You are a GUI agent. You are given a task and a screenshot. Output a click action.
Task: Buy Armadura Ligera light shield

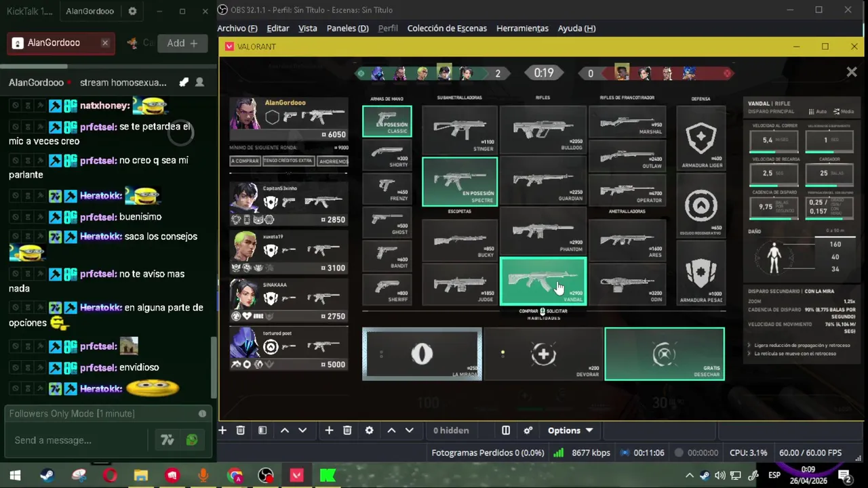(x=701, y=138)
